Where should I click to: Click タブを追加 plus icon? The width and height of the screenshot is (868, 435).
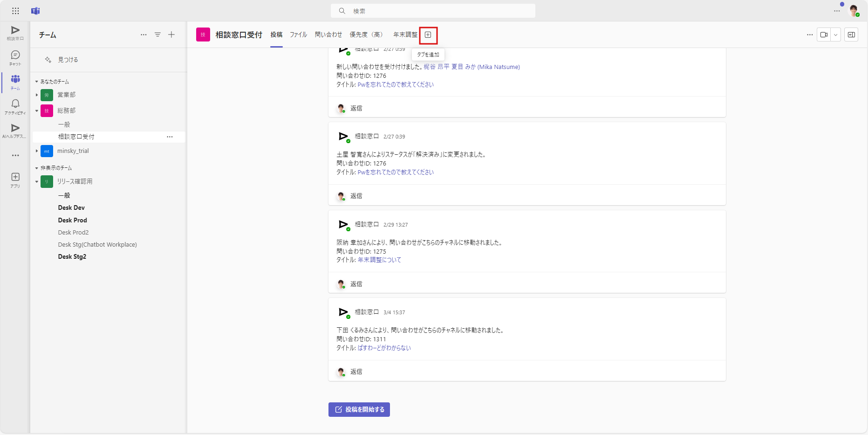pyautogui.click(x=428, y=35)
